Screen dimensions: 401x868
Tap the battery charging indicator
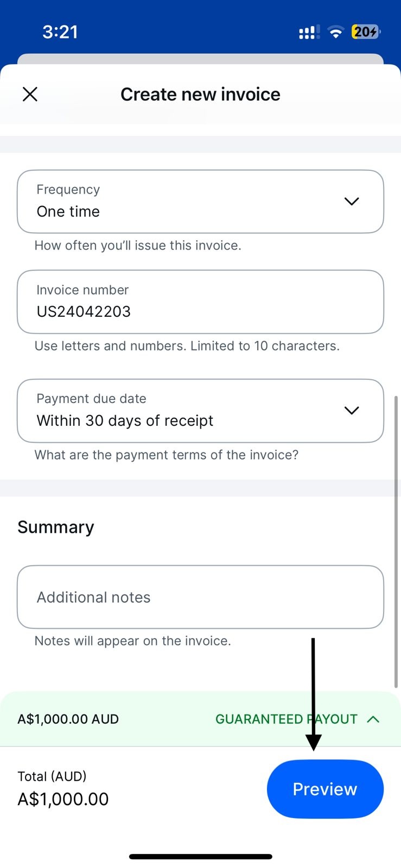click(366, 32)
